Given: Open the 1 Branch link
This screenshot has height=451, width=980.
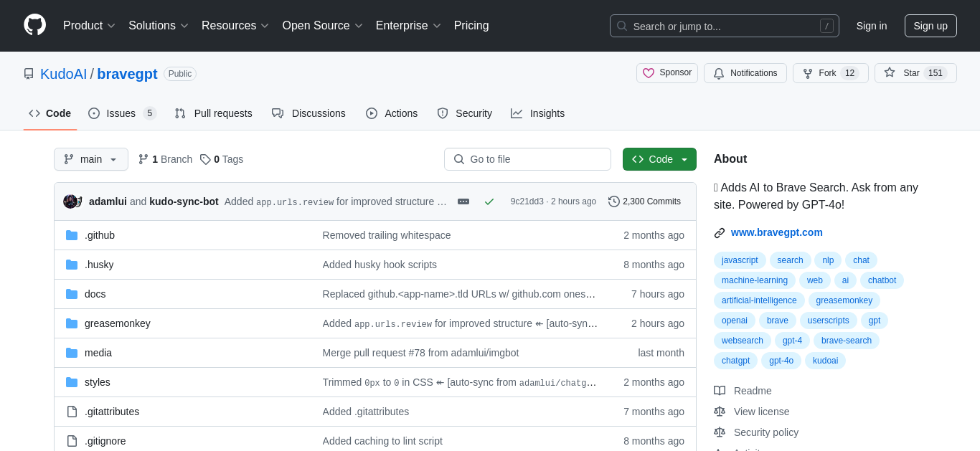Looking at the screenshot, I should tap(165, 159).
